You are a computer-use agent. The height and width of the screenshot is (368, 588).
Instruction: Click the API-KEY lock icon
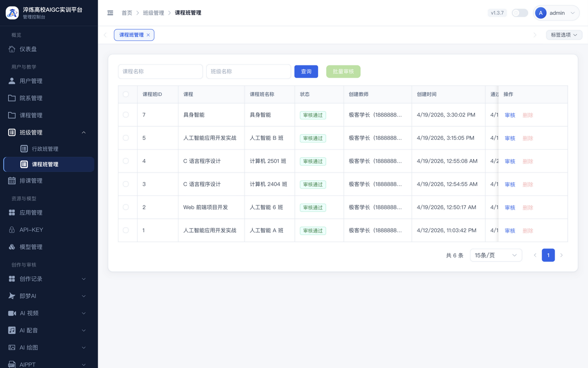pyautogui.click(x=12, y=230)
